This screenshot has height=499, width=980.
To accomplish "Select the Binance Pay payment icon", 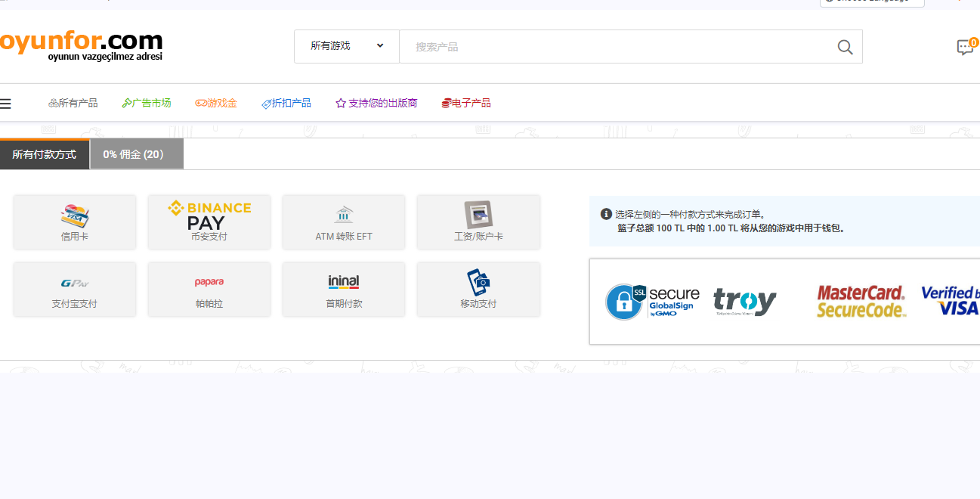I will tap(209, 222).
